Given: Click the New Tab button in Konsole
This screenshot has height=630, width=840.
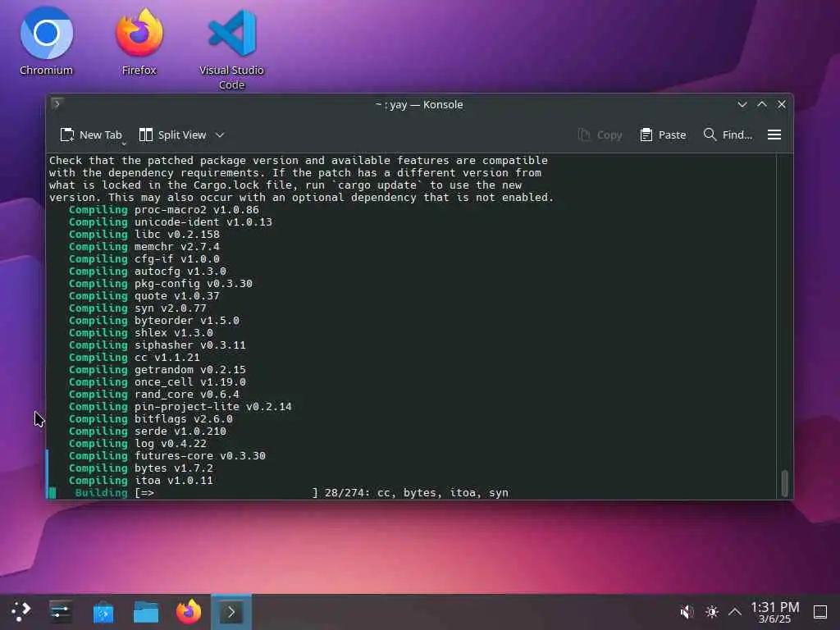Looking at the screenshot, I should coord(91,135).
